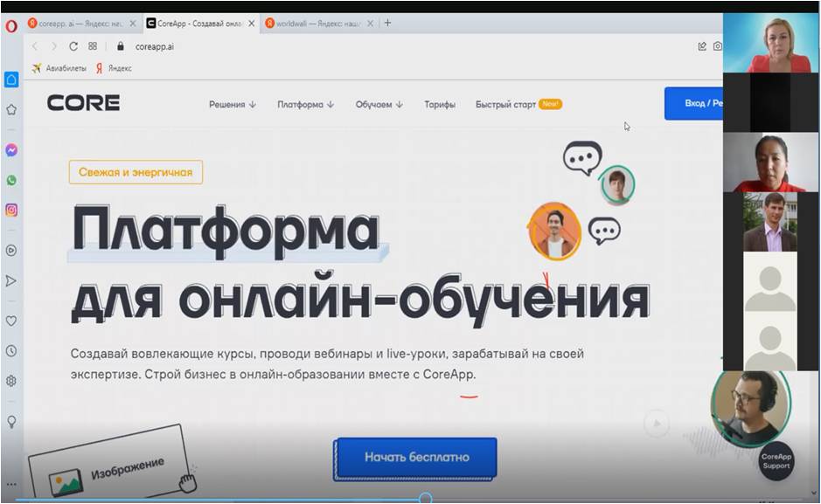
Task: Click the heading word Платформа
Action: click(x=226, y=230)
